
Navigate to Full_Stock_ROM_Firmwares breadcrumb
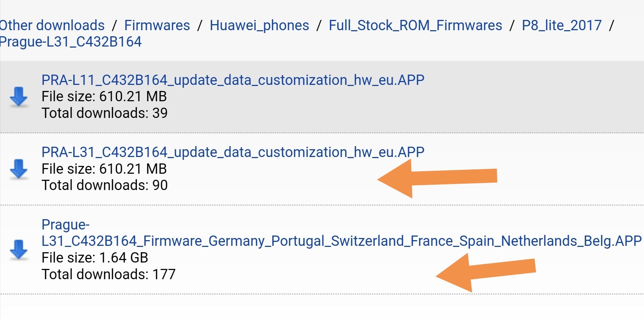pos(415,26)
